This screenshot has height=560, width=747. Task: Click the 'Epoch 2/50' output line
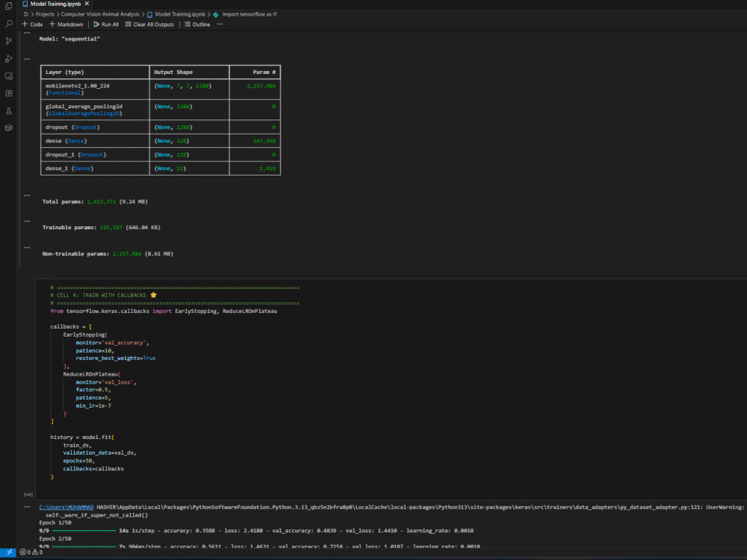coord(55,538)
